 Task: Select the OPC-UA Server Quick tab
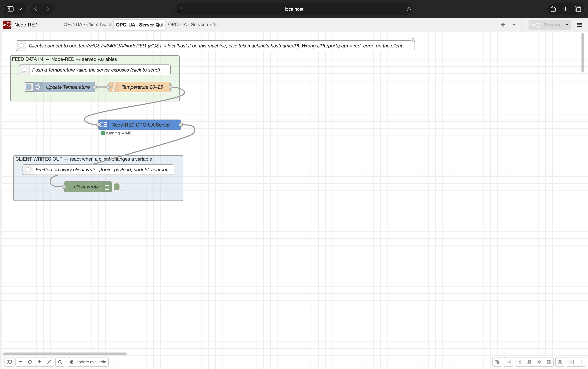click(139, 25)
